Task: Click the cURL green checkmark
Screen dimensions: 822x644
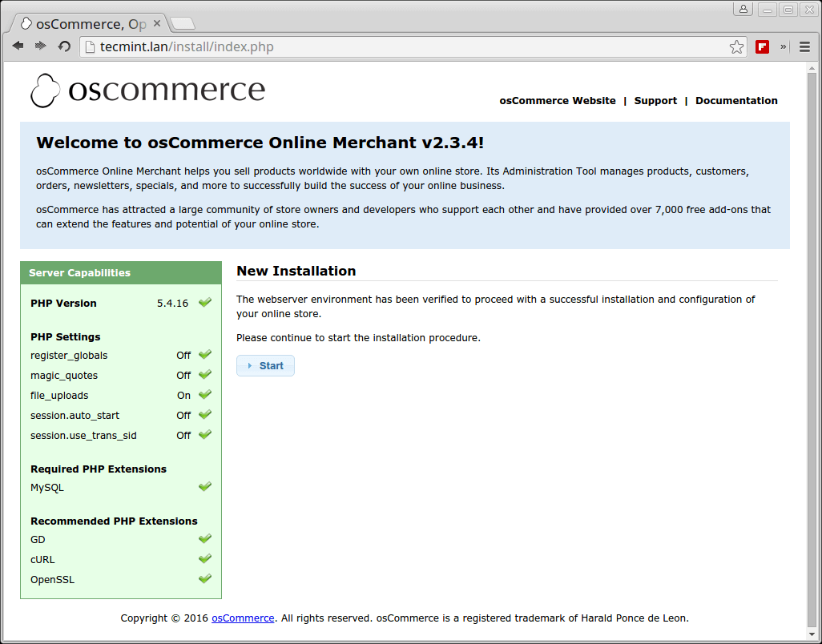Action: point(205,558)
